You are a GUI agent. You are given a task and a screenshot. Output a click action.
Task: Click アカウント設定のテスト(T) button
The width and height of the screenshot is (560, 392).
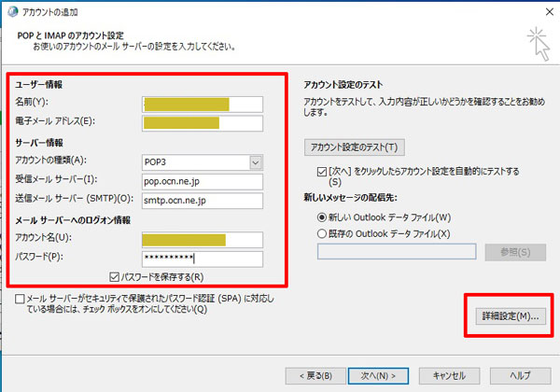tap(355, 147)
